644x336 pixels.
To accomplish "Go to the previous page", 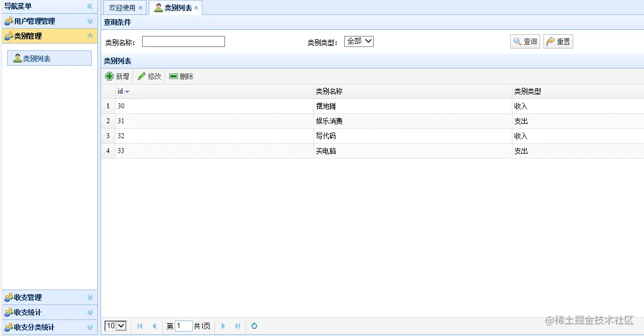I will click(154, 326).
